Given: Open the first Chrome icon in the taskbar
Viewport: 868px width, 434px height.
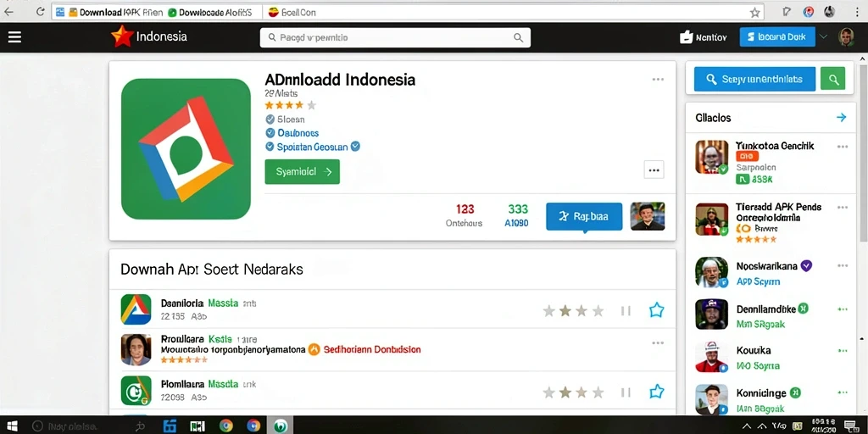Looking at the screenshot, I should (225, 426).
